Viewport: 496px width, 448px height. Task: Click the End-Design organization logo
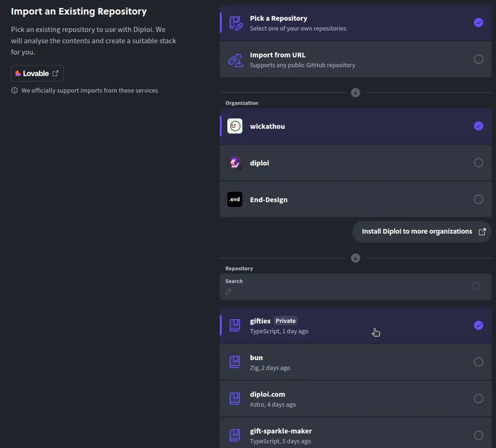pos(235,199)
